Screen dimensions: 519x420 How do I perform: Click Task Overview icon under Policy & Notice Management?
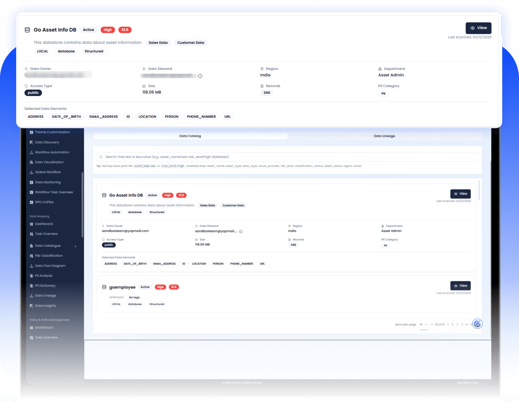tap(32, 338)
